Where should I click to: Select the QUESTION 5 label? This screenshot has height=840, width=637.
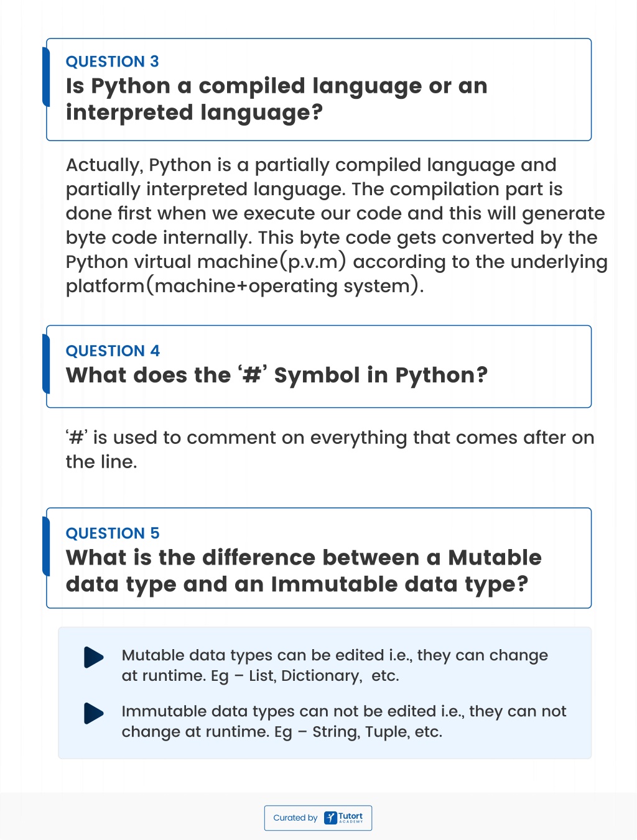pos(113,533)
